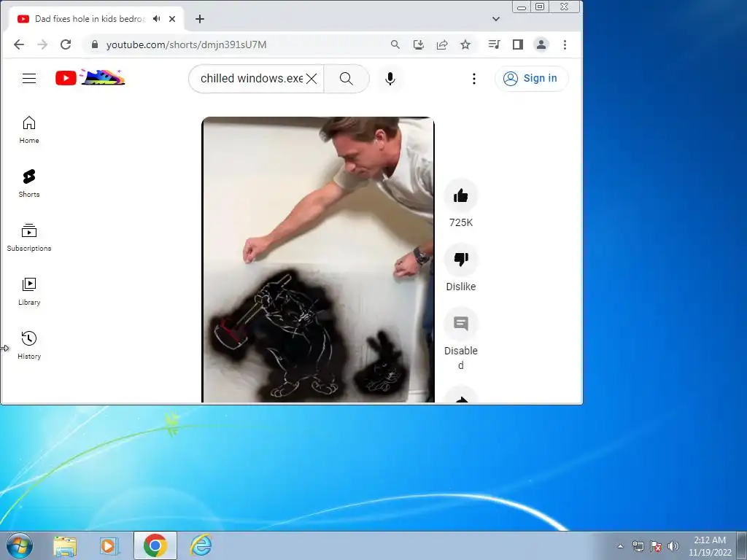Toggle Chrome side panel
The width and height of the screenshot is (747, 560).
pos(518,44)
